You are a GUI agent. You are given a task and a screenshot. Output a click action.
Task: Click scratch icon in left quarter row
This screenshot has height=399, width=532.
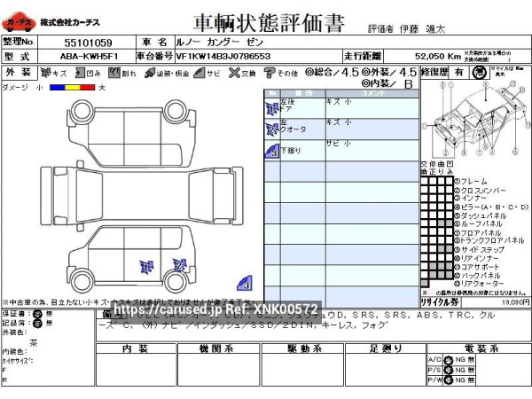click(271, 129)
